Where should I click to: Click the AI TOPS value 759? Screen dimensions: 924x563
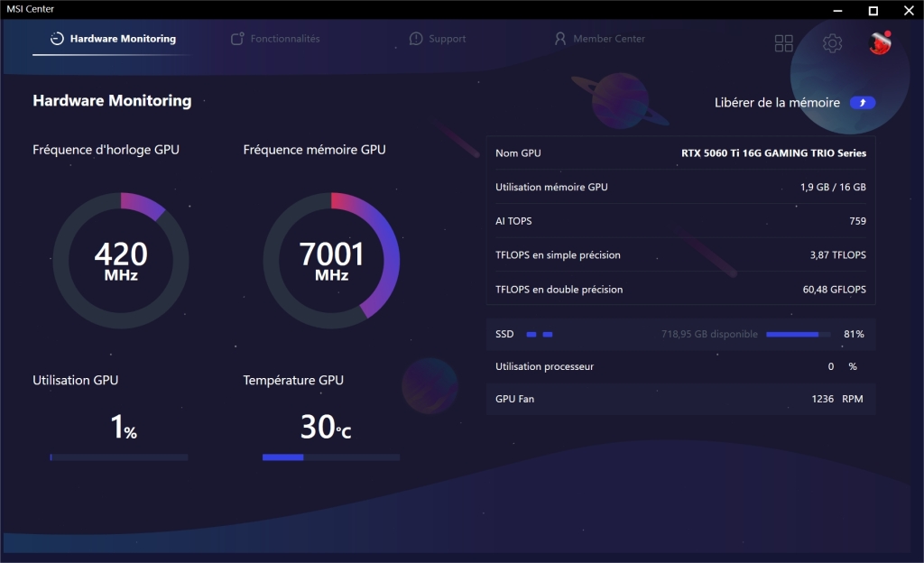point(857,221)
